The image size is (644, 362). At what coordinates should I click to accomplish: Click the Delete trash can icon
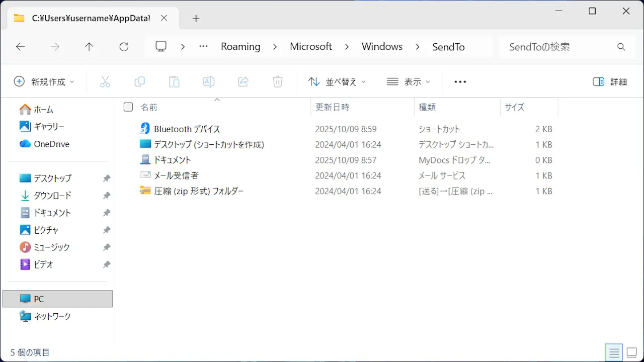pos(278,81)
